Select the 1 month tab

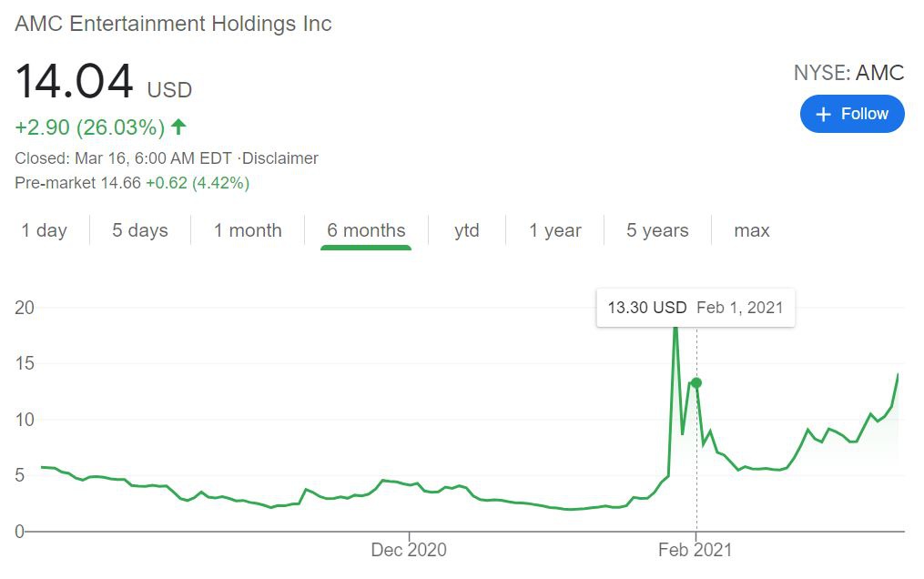click(248, 230)
